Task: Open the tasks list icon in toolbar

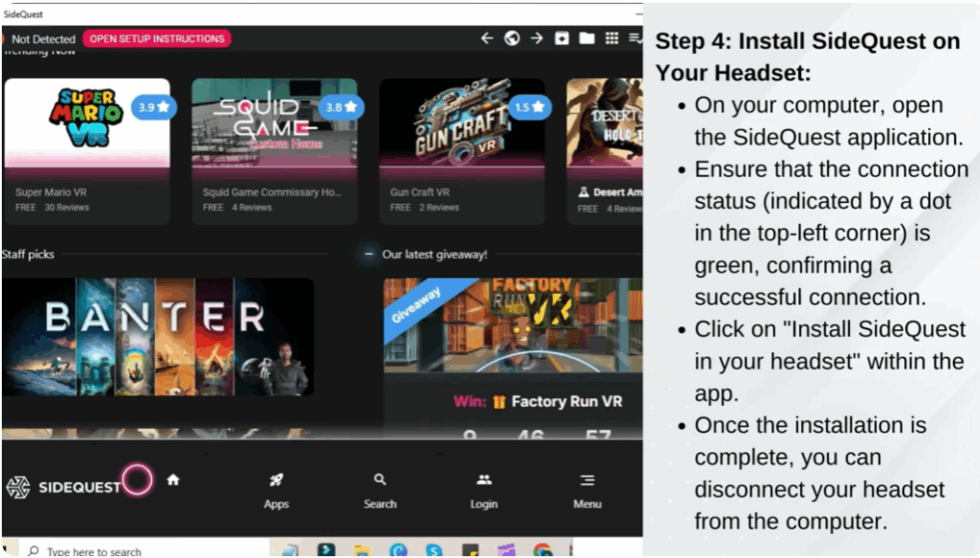Action: pos(635,38)
